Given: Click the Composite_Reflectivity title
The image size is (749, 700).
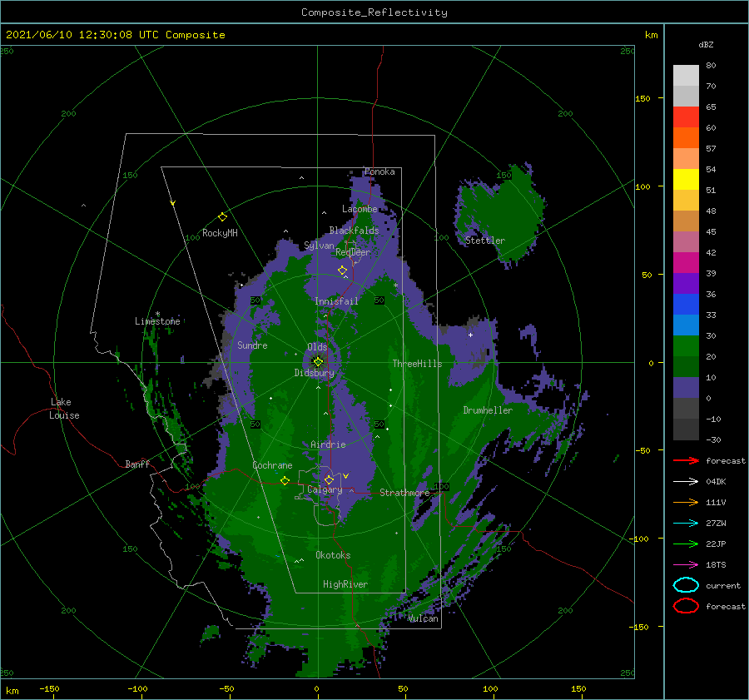Looking at the screenshot, I should (x=374, y=12).
